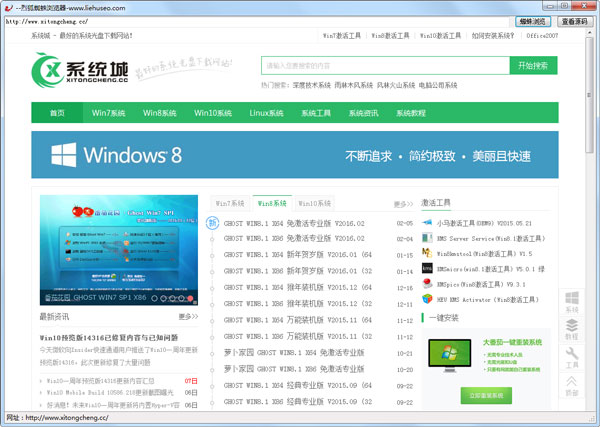Select the last red slideshow dot
The height and width of the screenshot is (427, 600).
pyautogui.click(x=190, y=298)
